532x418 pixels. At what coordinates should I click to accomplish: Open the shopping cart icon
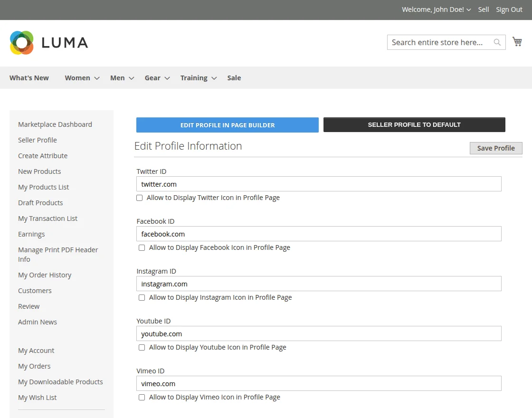[517, 42]
